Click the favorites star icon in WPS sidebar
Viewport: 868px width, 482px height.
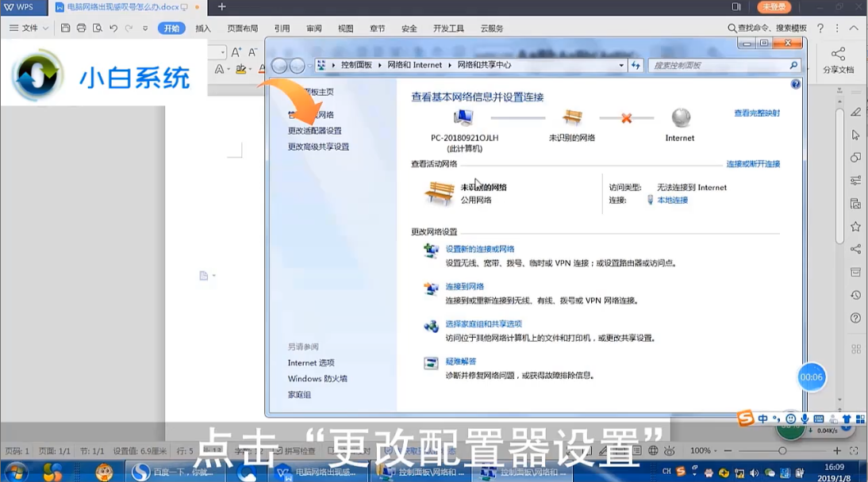[x=856, y=227]
